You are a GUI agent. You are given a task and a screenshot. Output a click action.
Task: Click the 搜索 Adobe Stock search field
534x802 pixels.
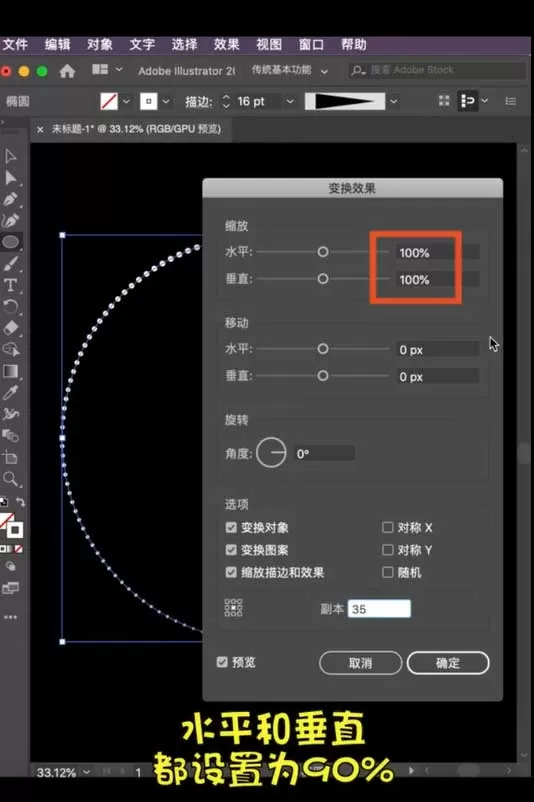coord(437,70)
